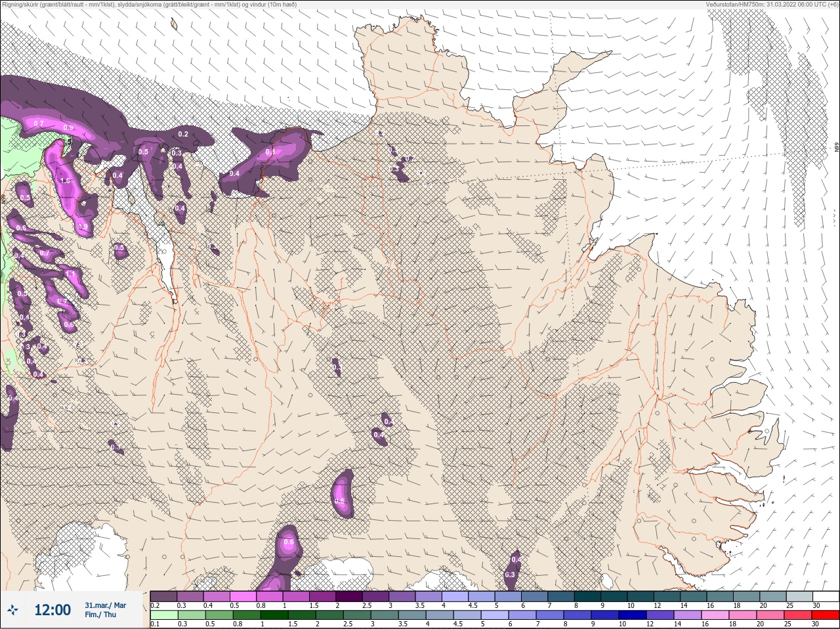Click the '0.1' label under the lower legend
The image size is (840, 629).
tap(155, 624)
